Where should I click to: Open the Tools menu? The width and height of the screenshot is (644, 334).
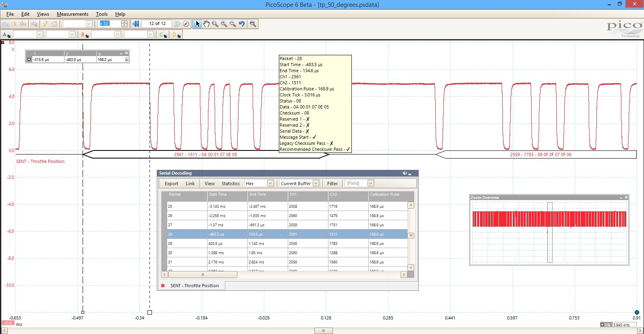[x=102, y=14]
